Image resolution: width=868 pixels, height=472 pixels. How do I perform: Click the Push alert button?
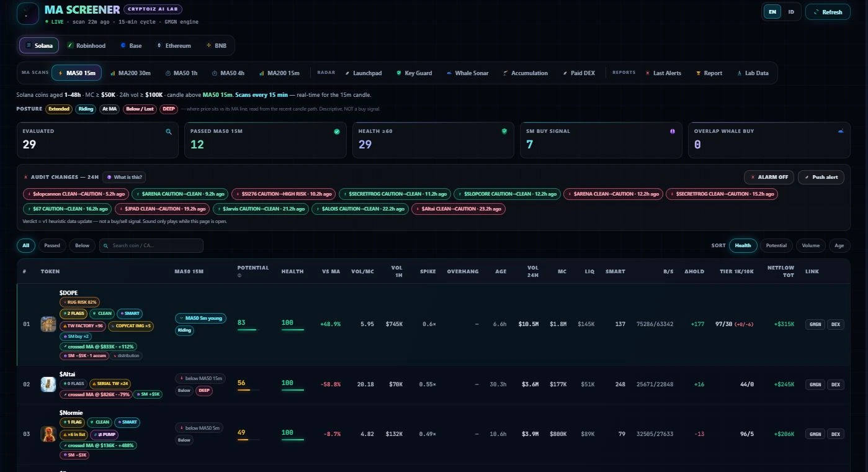pos(821,177)
